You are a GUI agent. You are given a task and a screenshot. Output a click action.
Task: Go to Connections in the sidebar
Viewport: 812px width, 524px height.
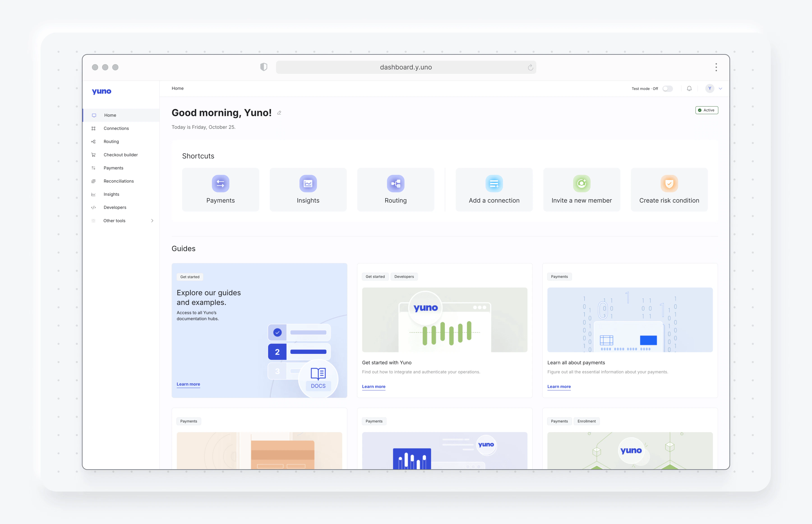(116, 128)
